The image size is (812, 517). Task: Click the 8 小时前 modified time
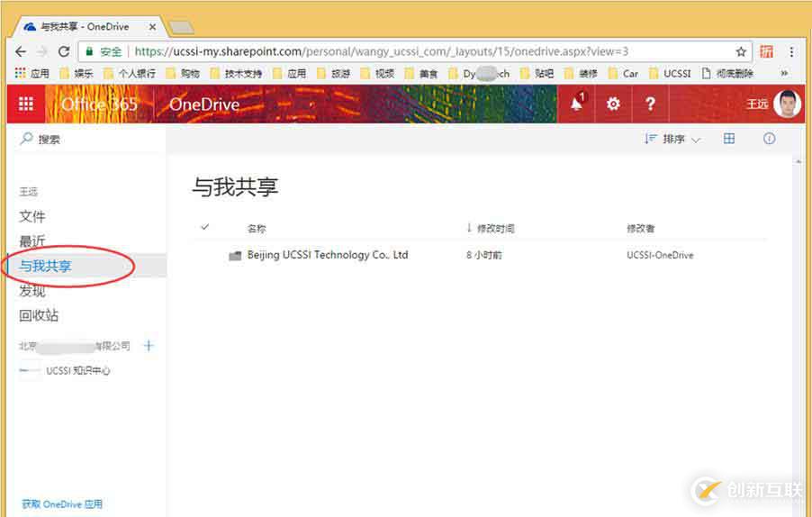coord(483,255)
